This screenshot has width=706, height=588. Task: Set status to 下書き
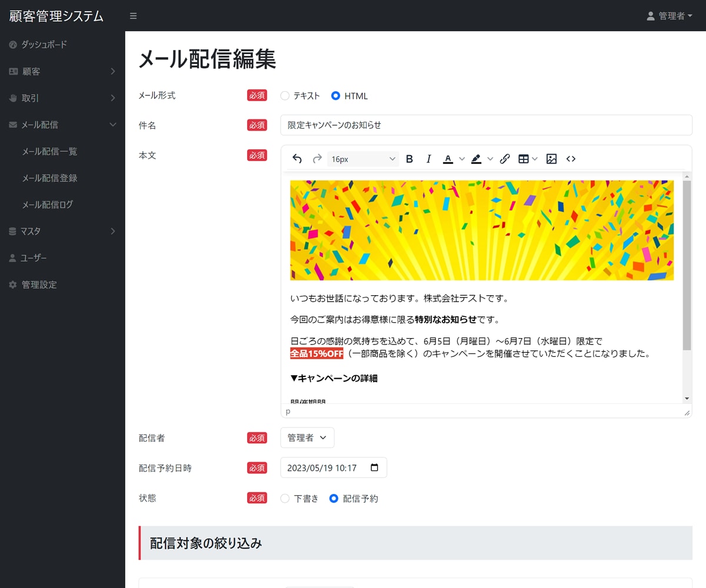click(285, 499)
